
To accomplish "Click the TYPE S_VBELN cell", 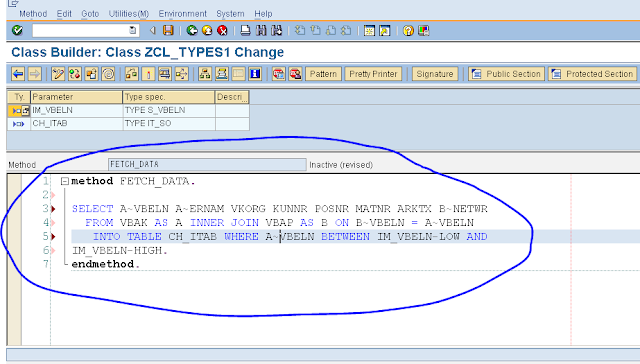I will (169, 111).
